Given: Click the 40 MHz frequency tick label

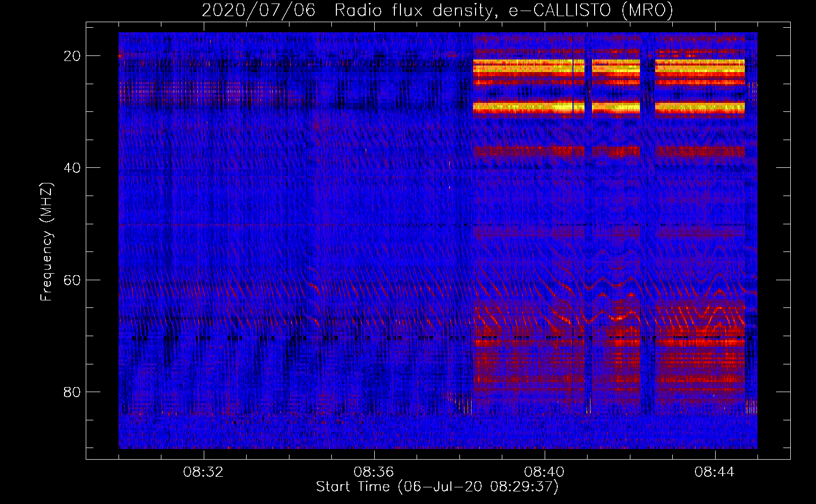Looking at the screenshot, I should 73,168.
